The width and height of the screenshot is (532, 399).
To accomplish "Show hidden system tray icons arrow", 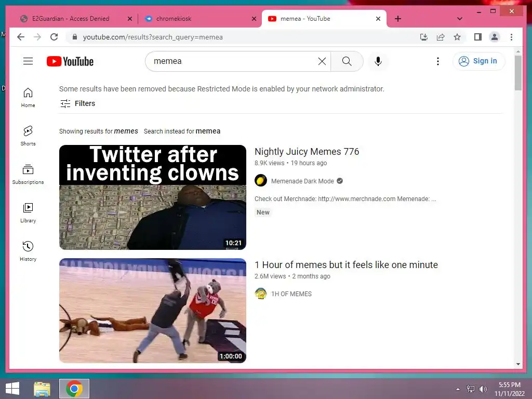I will pyautogui.click(x=458, y=389).
